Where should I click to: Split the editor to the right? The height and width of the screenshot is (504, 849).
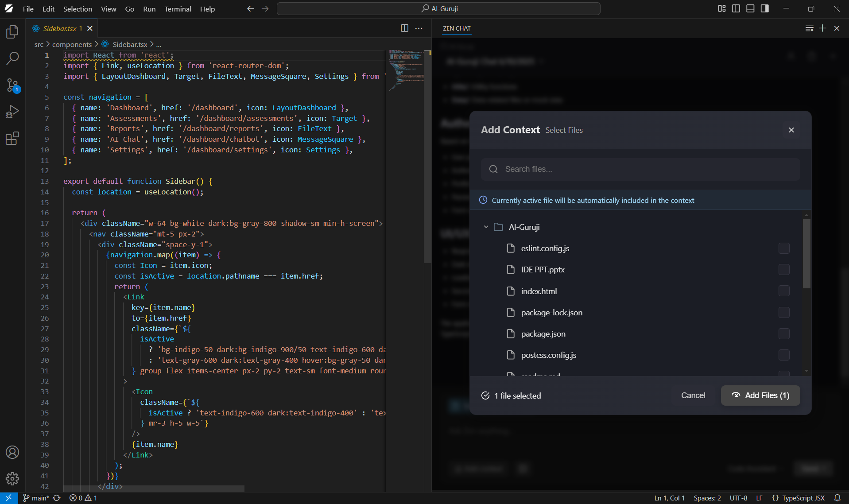click(x=404, y=28)
